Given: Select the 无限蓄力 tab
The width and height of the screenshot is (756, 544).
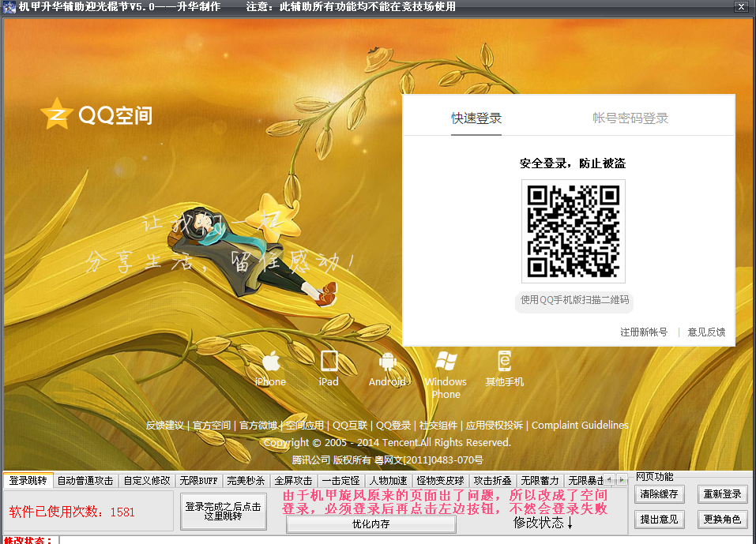Looking at the screenshot, I should pyautogui.click(x=540, y=480).
